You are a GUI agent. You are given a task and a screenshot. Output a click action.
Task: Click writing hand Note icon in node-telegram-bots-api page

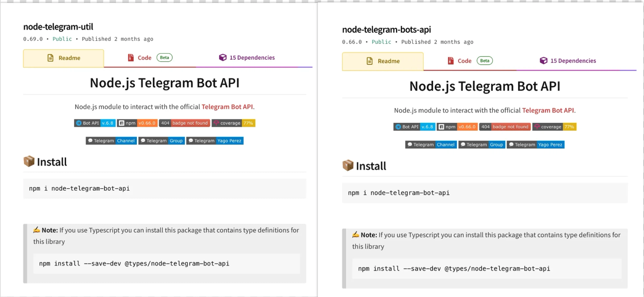356,234
